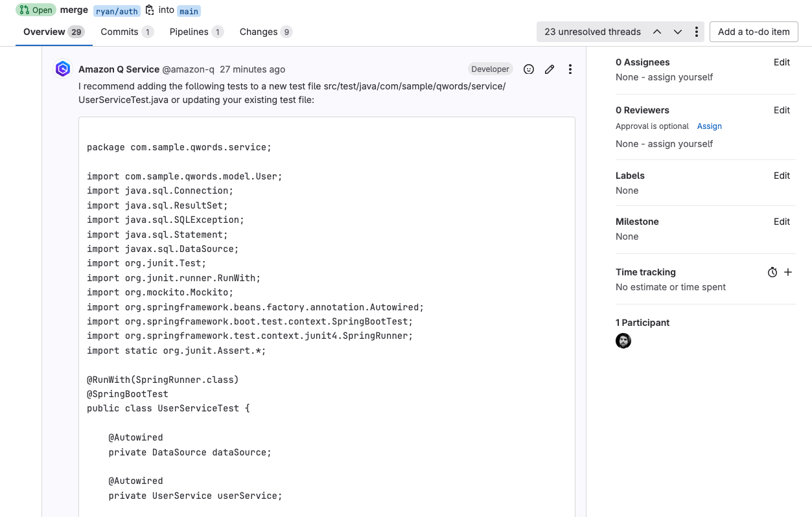812x517 pixels.
Task: Click the '@SpringBootTest' annotation line
Action: click(128, 394)
